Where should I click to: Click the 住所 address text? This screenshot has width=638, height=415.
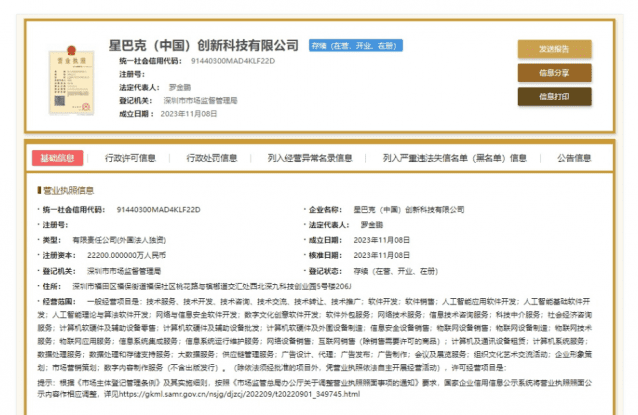tap(212, 286)
